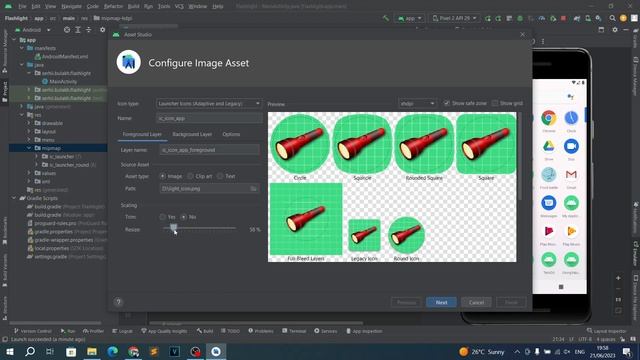This screenshot has height=360, width=640.
Task: Open Sublime Text from the taskbar
Action: tap(154, 351)
